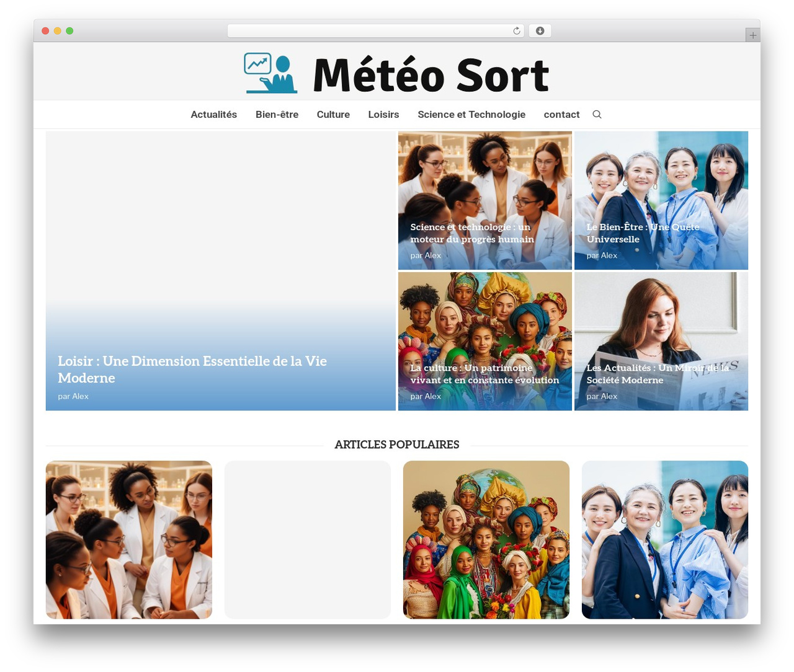This screenshot has height=672, width=794.
Task: Maximize the window with the green button
Action: (x=69, y=31)
